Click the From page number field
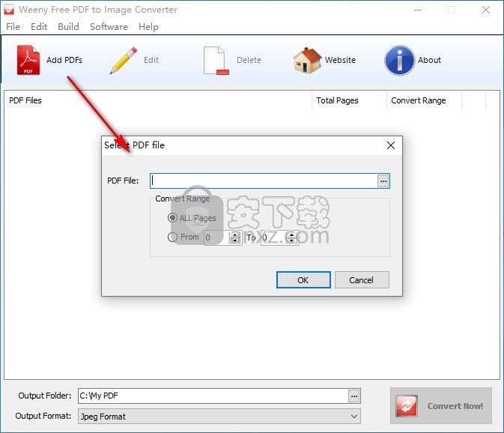The width and height of the screenshot is (504, 433). (217, 237)
